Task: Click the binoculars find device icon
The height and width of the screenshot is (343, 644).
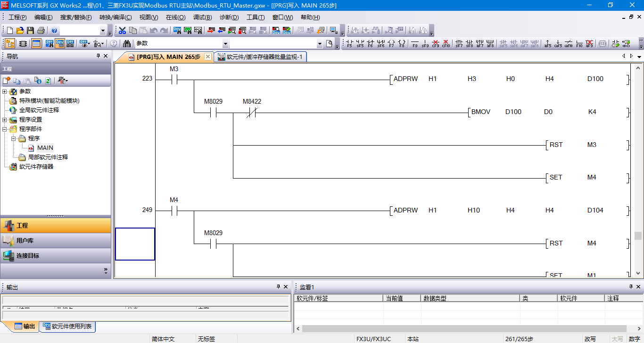Action: [127, 44]
